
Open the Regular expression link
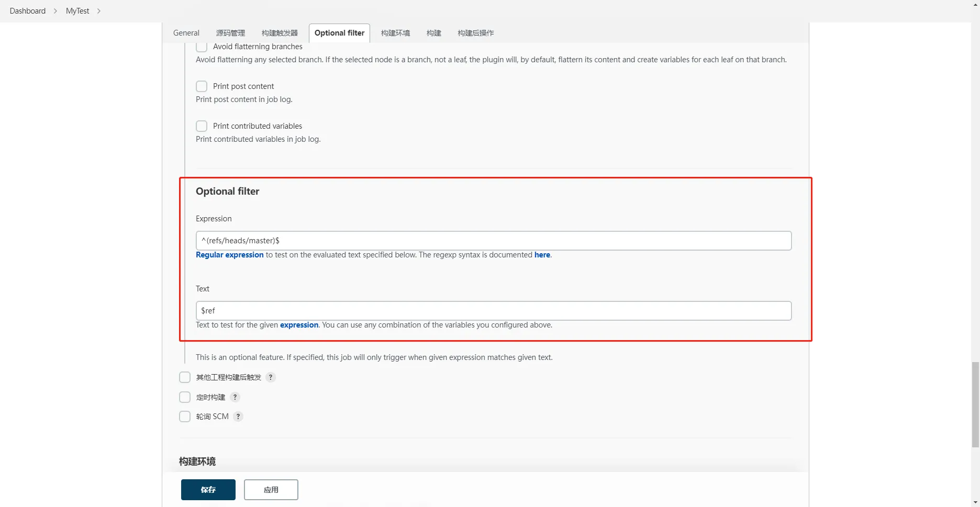[x=229, y=255]
